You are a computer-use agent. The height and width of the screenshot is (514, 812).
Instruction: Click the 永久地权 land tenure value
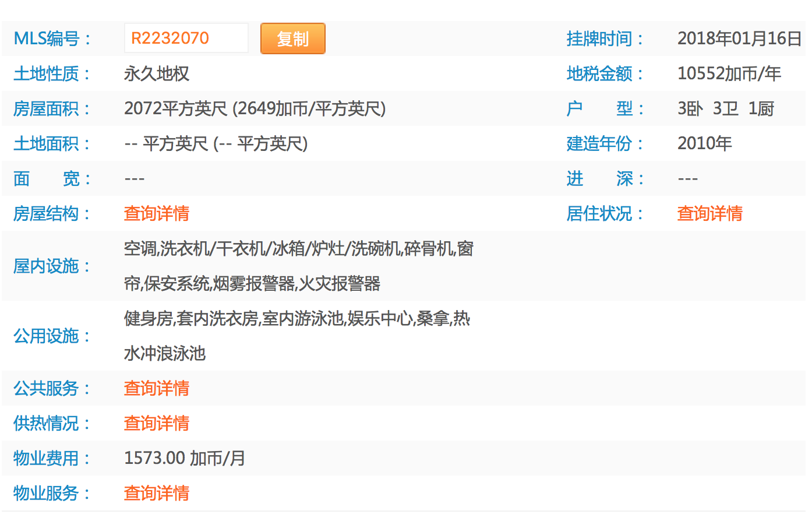point(156,73)
